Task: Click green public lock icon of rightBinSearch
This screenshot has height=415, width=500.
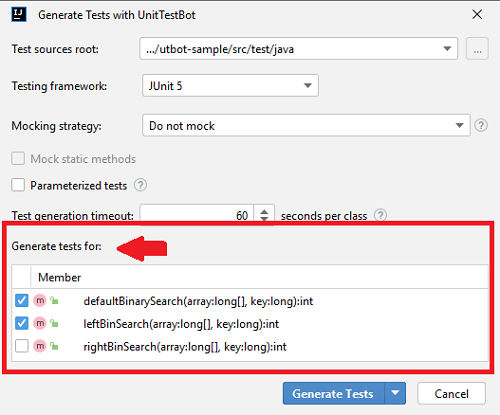Action: click(54, 346)
